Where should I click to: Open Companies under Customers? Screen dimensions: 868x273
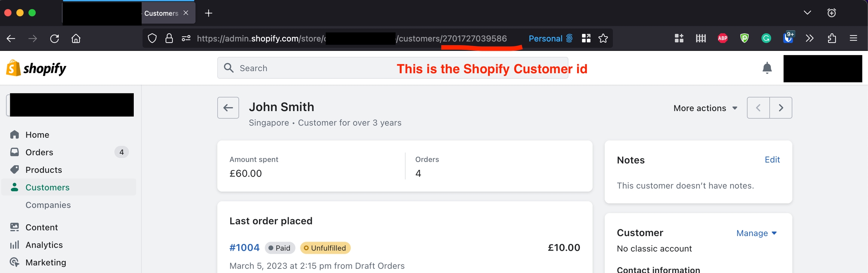click(x=48, y=205)
